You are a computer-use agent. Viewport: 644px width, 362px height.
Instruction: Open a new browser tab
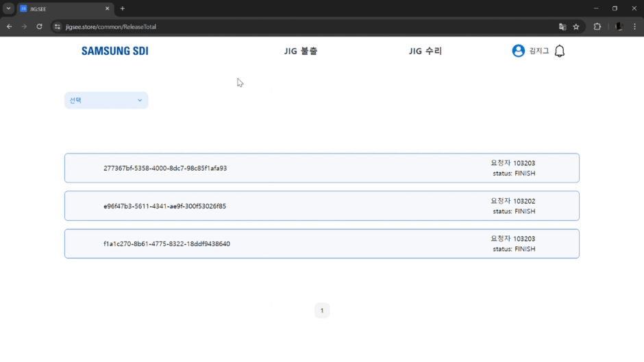pos(123,8)
